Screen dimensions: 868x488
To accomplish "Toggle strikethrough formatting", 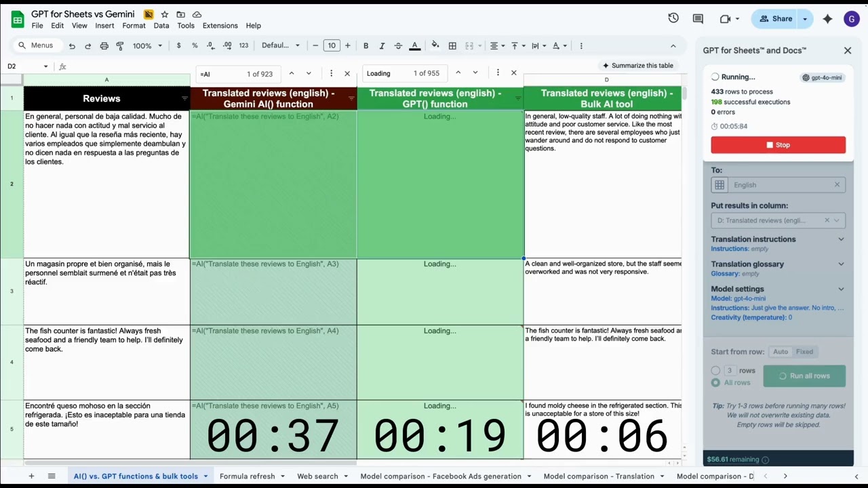I will click(x=398, y=46).
